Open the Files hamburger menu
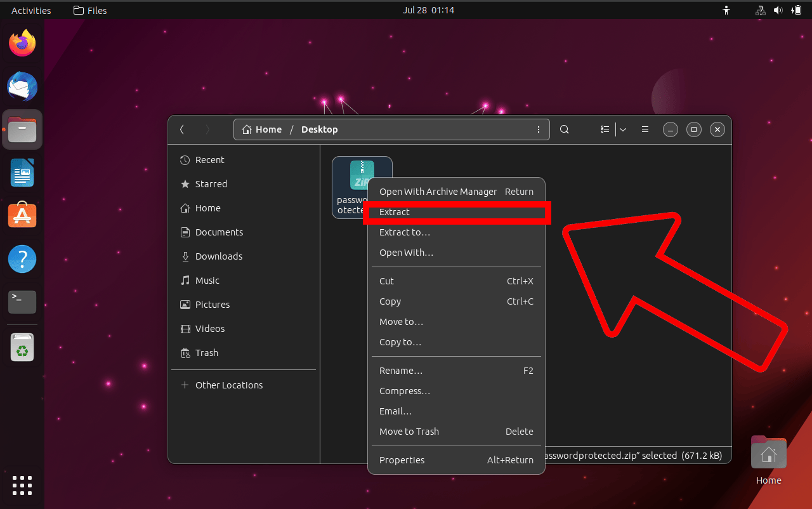Viewport: 812px width, 509px height. point(645,129)
